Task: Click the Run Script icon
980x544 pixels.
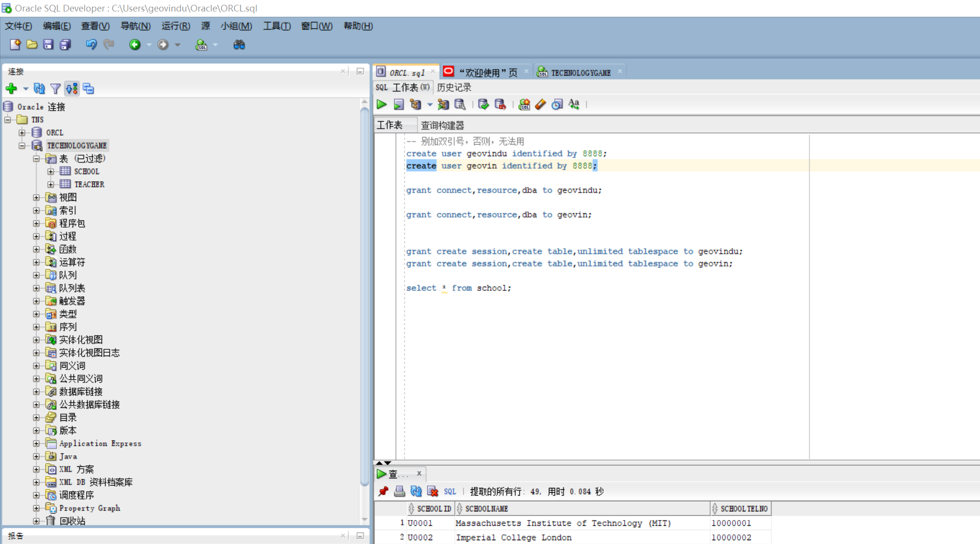Action: point(398,104)
